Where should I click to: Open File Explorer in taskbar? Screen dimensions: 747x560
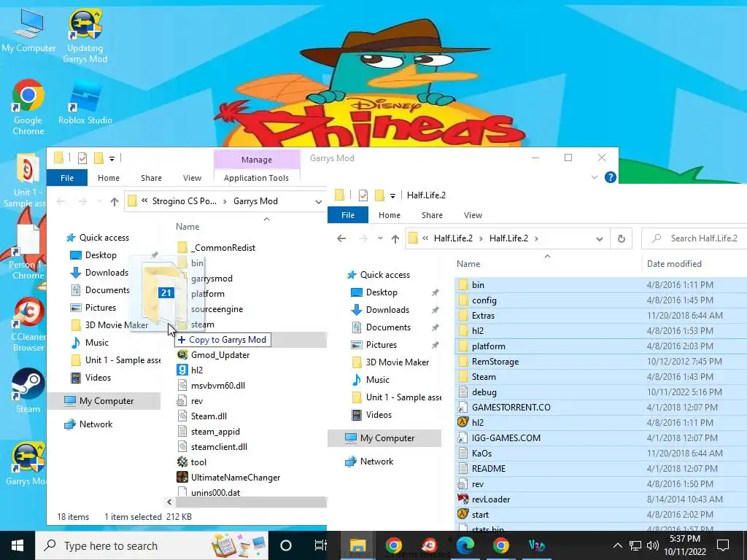coord(357,545)
